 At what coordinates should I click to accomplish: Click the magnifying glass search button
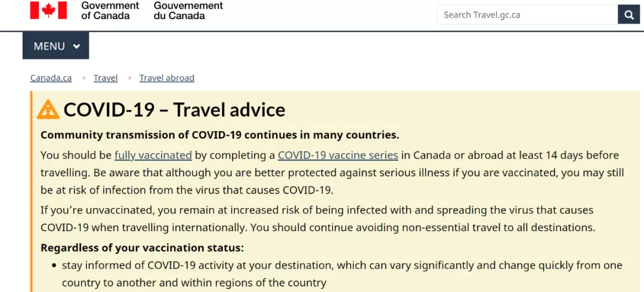[x=629, y=15]
